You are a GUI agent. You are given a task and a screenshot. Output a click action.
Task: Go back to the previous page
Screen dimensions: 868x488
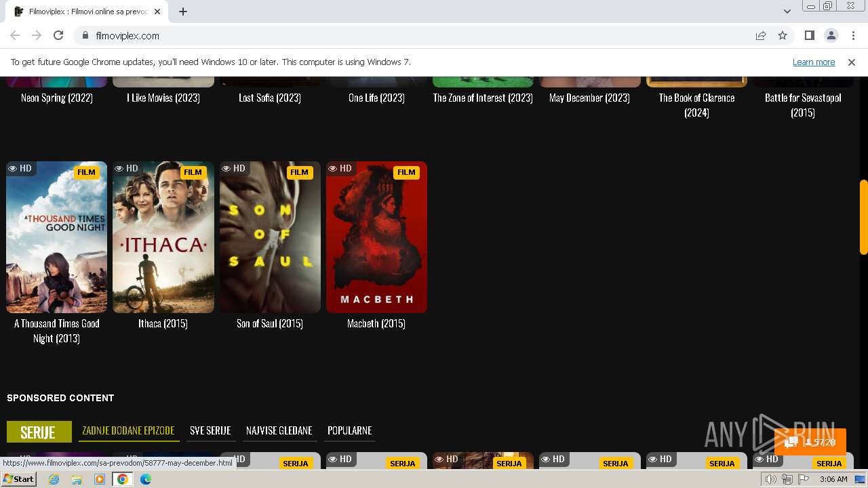(15, 35)
